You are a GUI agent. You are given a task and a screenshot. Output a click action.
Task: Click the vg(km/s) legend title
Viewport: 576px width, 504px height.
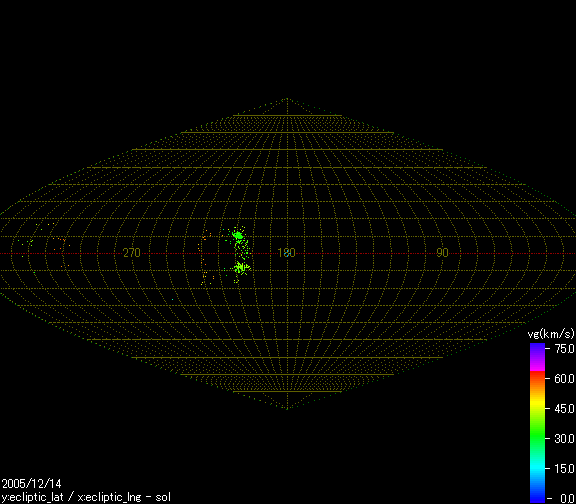click(551, 334)
